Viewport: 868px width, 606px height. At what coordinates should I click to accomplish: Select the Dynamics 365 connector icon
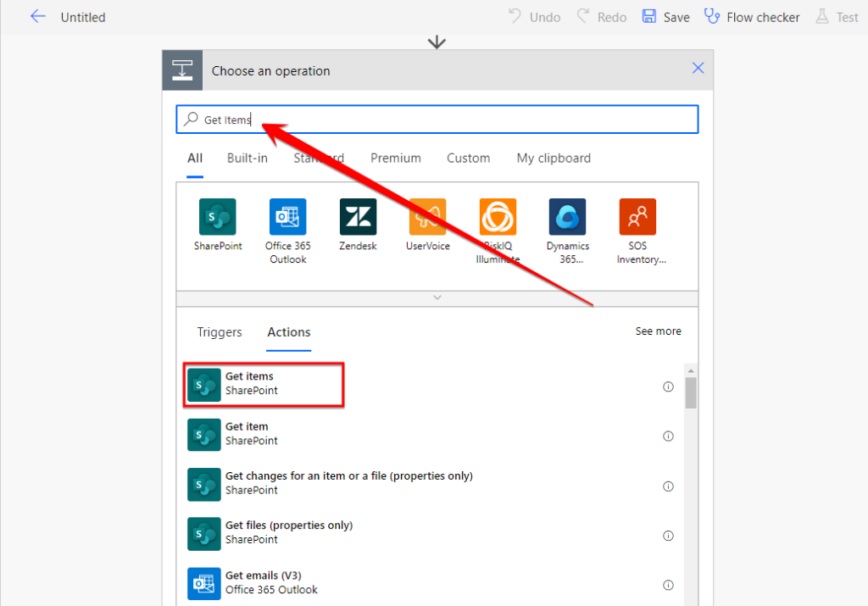coord(567,217)
